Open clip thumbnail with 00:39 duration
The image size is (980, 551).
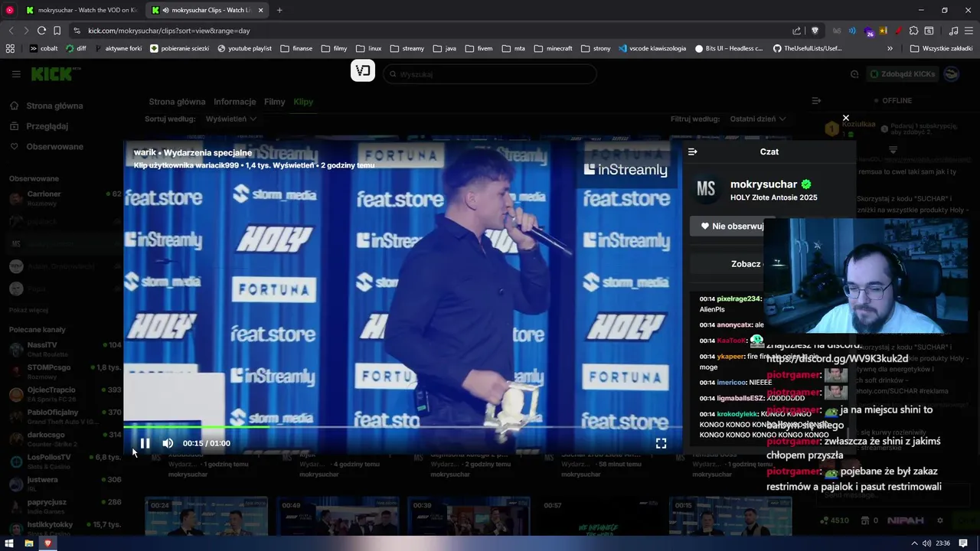pyautogui.click(x=469, y=517)
